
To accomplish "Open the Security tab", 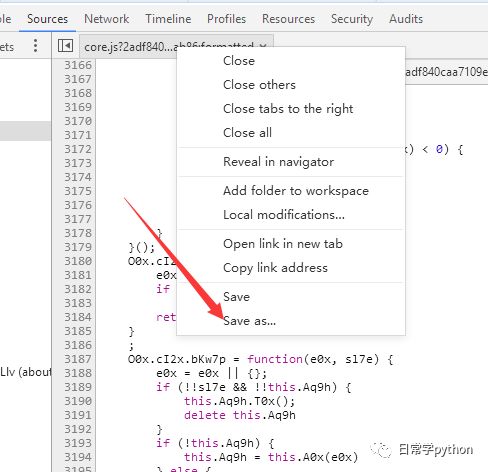I will click(352, 19).
